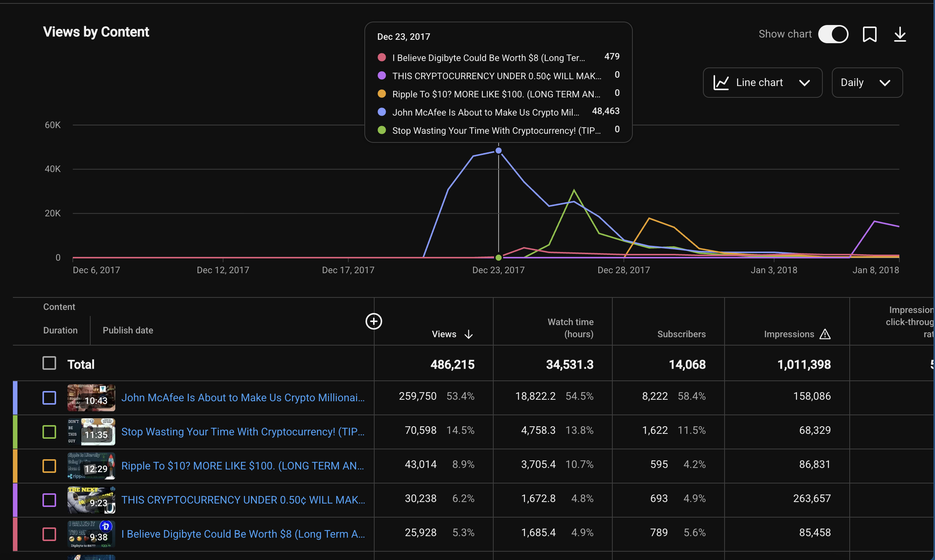Expand the Daily granularity dropdown
This screenshot has height=560, width=935.
click(x=867, y=83)
